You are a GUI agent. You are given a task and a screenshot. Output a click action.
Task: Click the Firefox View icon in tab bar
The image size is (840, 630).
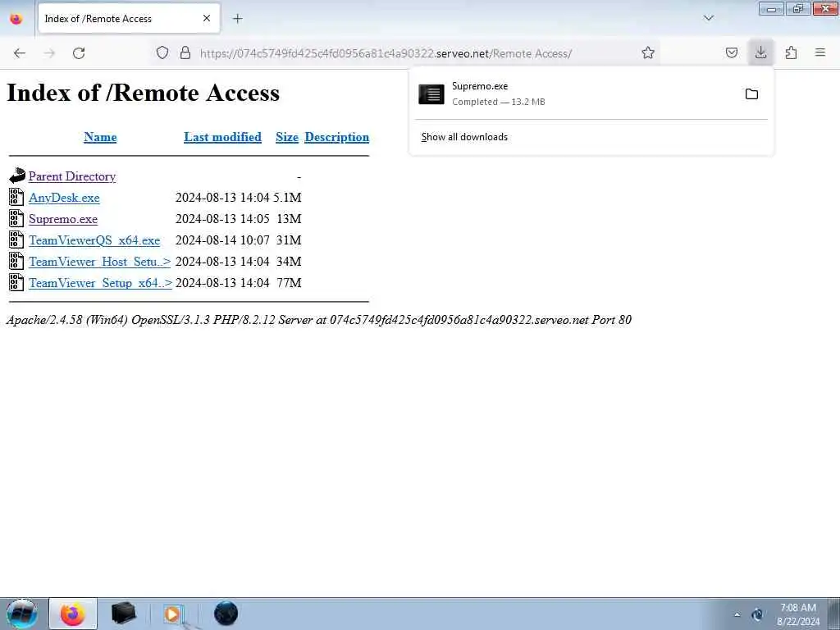pos(16,19)
